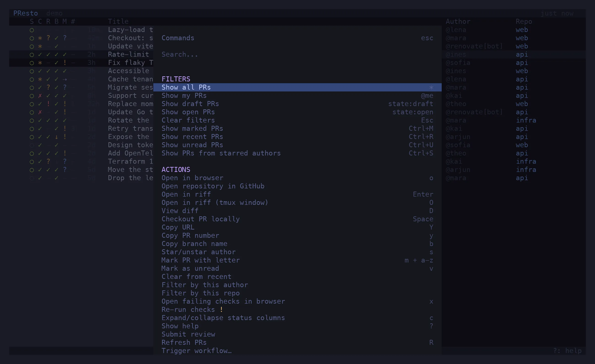Click the Accessible PR title

128,71
